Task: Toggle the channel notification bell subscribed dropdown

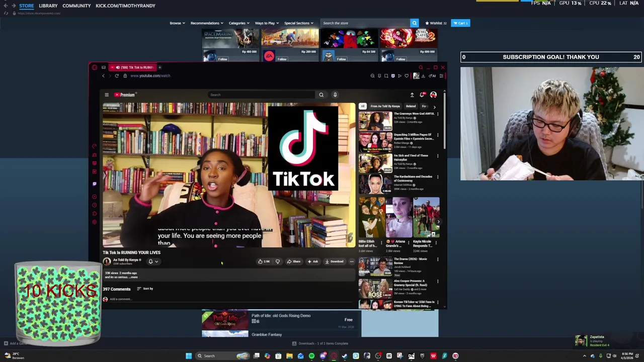Action: tap(153, 261)
